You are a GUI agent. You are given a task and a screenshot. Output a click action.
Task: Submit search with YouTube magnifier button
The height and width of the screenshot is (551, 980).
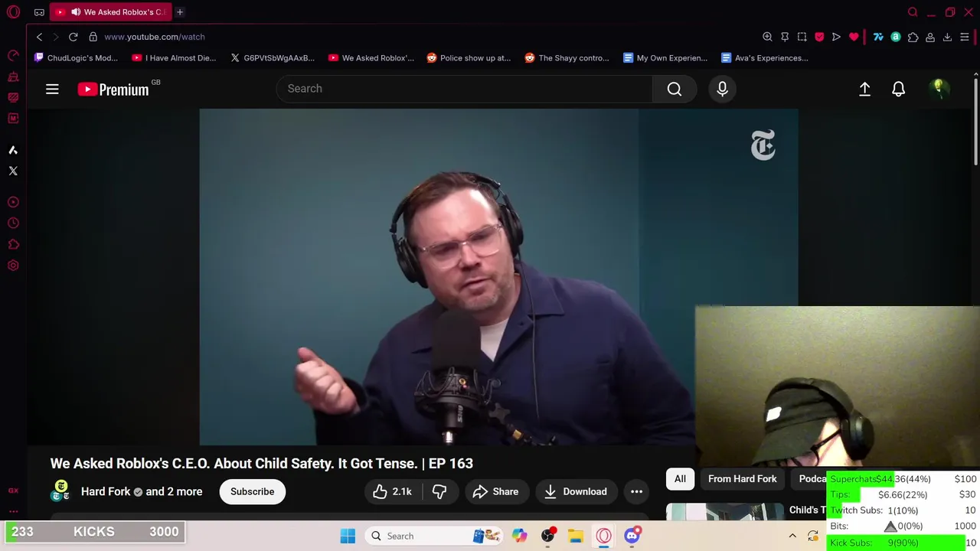coord(675,90)
